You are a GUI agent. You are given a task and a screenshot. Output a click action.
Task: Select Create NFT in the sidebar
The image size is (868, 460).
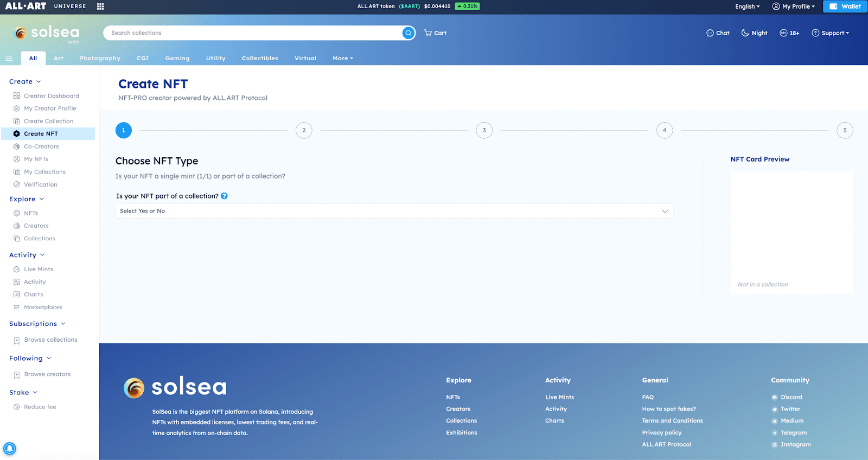click(x=48, y=133)
